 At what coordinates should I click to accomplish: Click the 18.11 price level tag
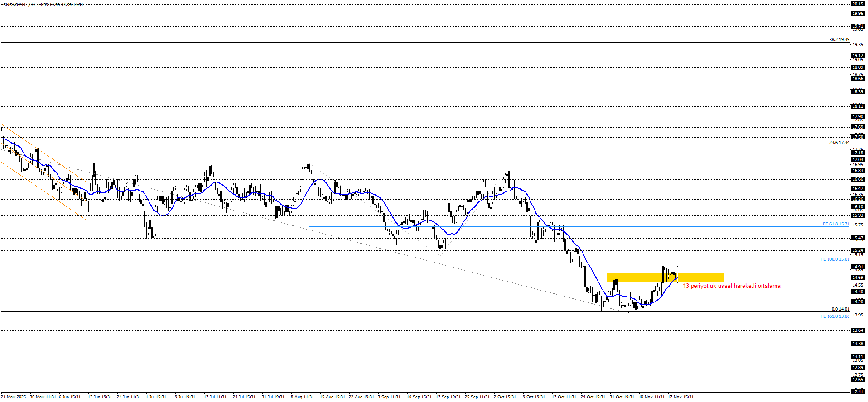[857, 106]
